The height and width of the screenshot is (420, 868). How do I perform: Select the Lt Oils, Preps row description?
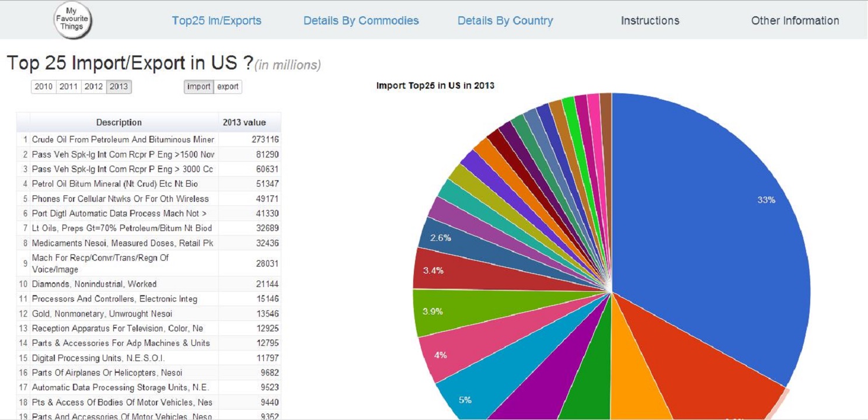coord(124,228)
